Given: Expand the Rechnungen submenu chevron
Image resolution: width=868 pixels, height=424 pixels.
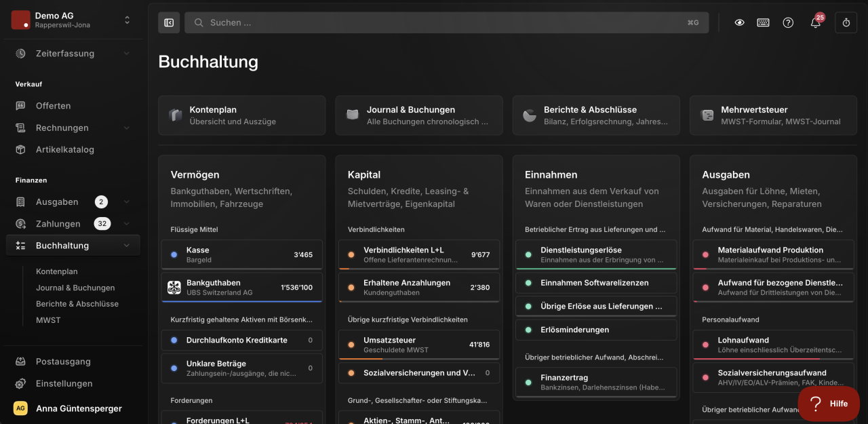Looking at the screenshot, I should [127, 128].
